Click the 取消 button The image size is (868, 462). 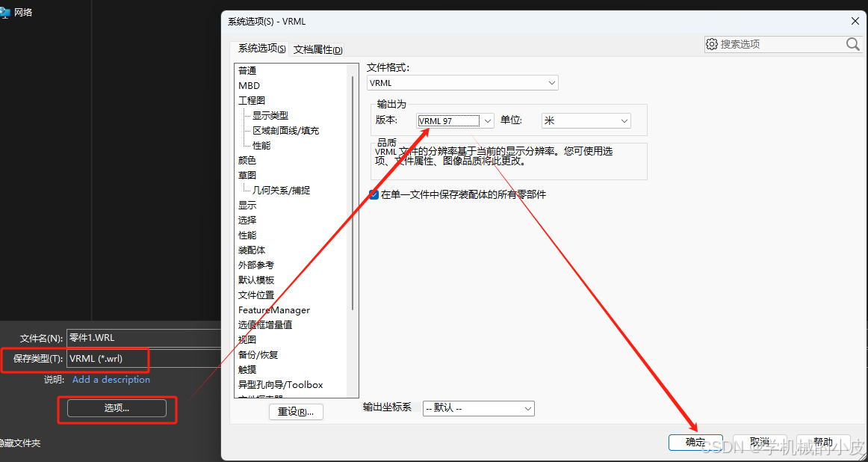760,442
